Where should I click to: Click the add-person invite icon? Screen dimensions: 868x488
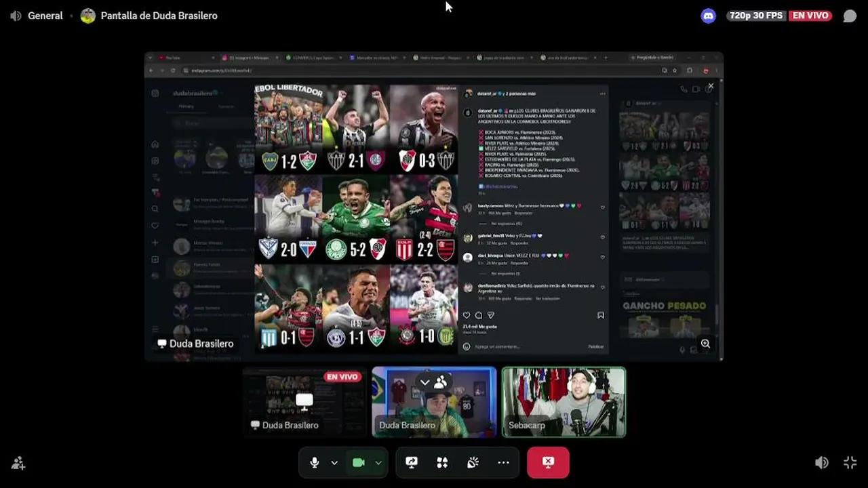(18, 463)
